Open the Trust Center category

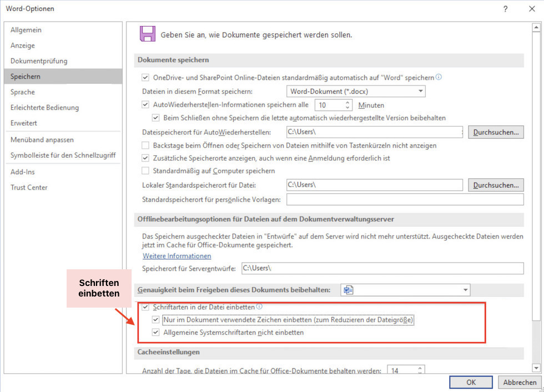29,187
